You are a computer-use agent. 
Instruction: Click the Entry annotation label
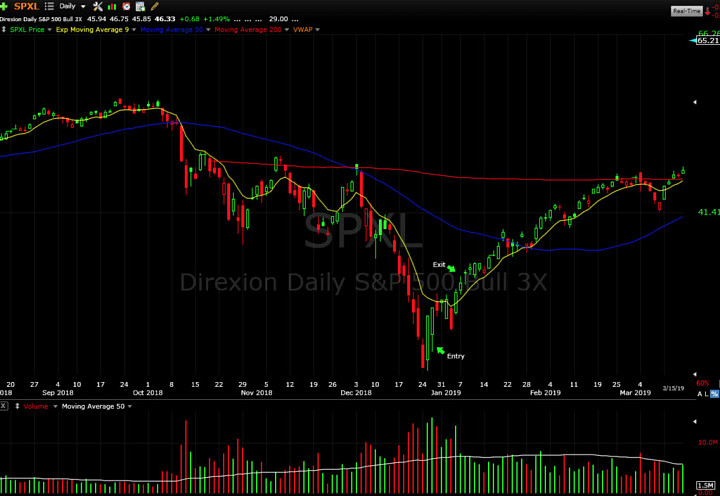(x=456, y=356)
